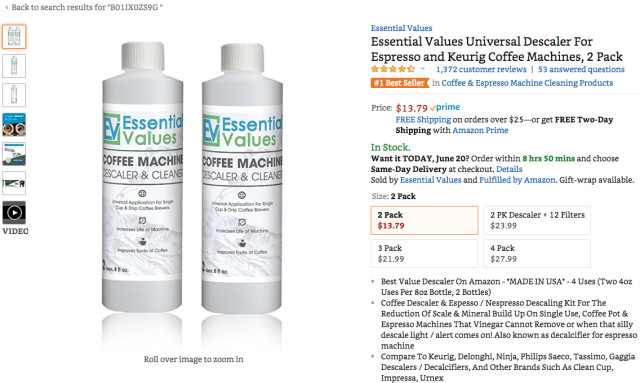Open the third bottle thumbnail image
The height and width of the screenshot is (383, 640).
14,95
